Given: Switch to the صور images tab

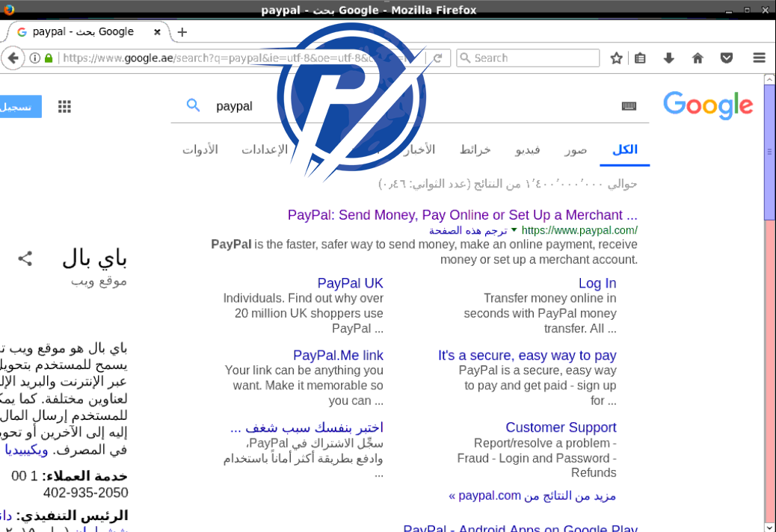Looking at the screenshot, I should point(576,149).
